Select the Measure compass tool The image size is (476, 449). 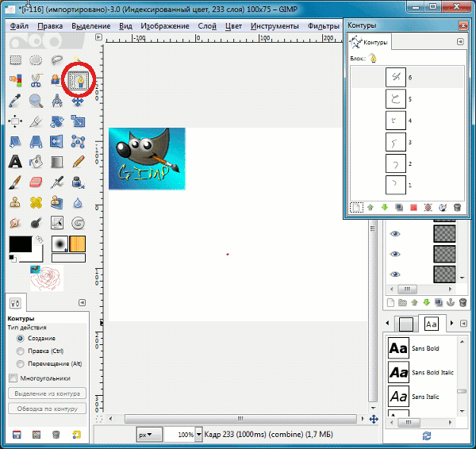[x=57, y=101]
